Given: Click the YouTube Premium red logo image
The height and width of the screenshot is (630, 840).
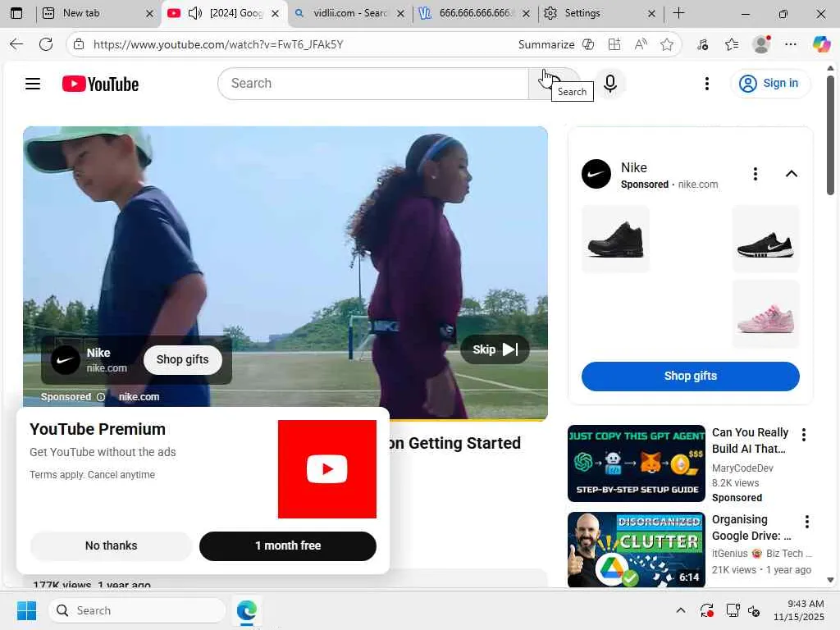Looking at the screenshot, I should coord(326,469).
